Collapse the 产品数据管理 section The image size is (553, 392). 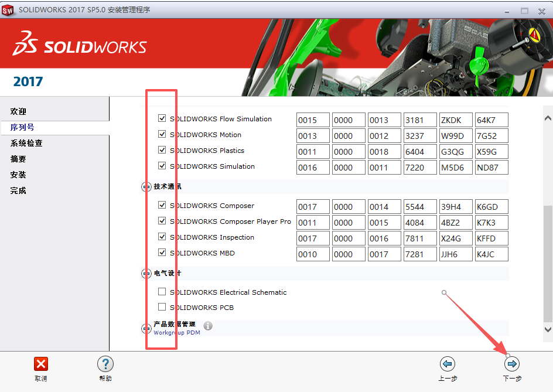pyautogui.click(x=145, y=328)
